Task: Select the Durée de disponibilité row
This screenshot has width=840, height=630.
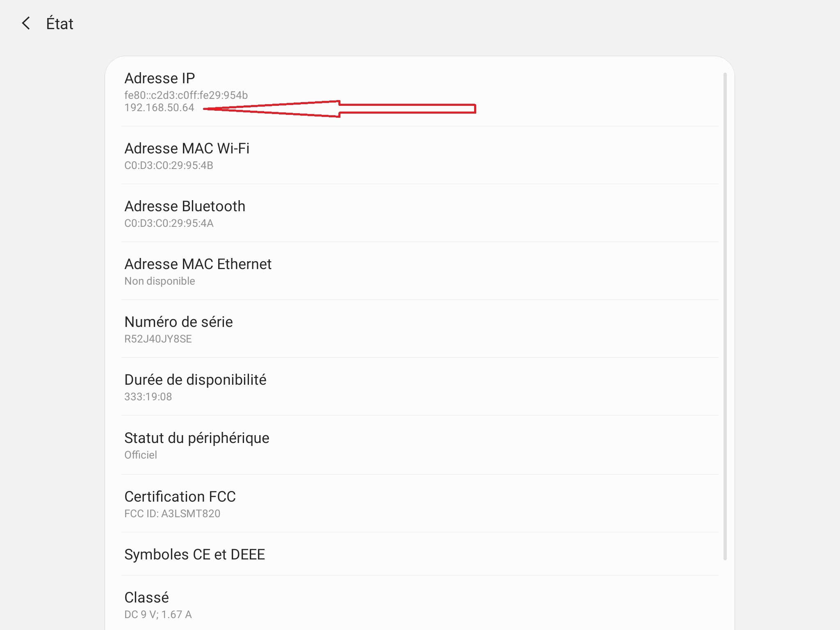Action: pyautogui.click(x=196, y=380)
